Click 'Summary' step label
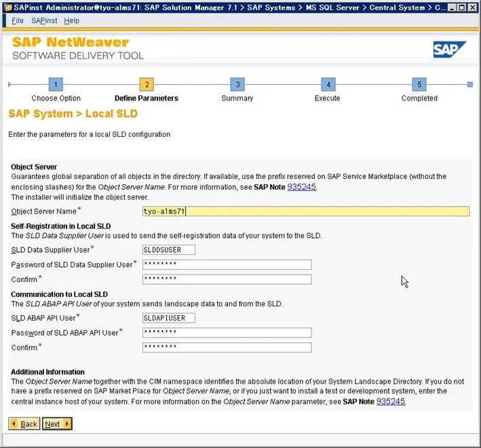Viewport: 481px width, 448px height. (237, 98)
